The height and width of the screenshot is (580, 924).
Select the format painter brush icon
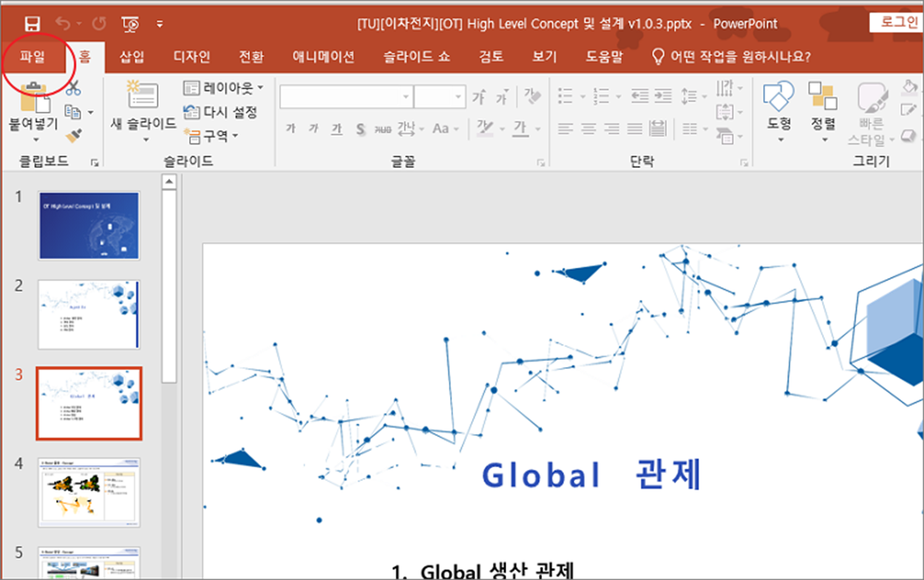coord(73,135)
